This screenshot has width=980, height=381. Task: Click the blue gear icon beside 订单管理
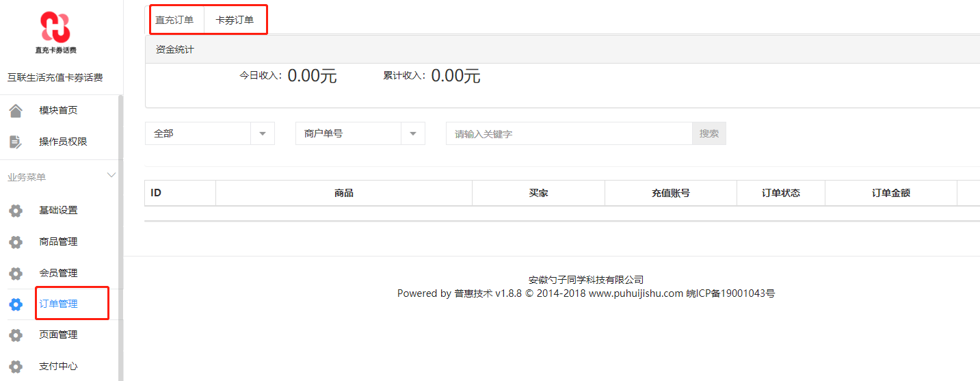[x=16, y=304]
